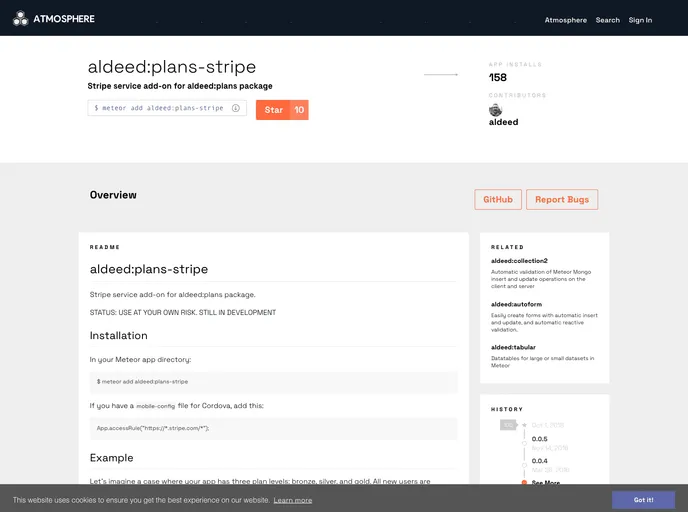Open the Atmosphere nav link

pyautogui.click(x=566, y=20)
